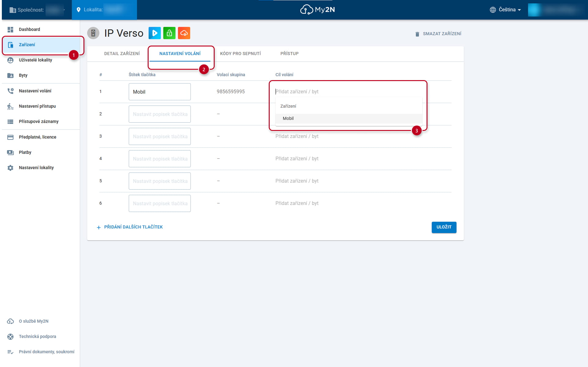The height and width of the screenshot is (367, 588).
Task: Click Přidání dalších tlačítek link
Action: [130, 227]
